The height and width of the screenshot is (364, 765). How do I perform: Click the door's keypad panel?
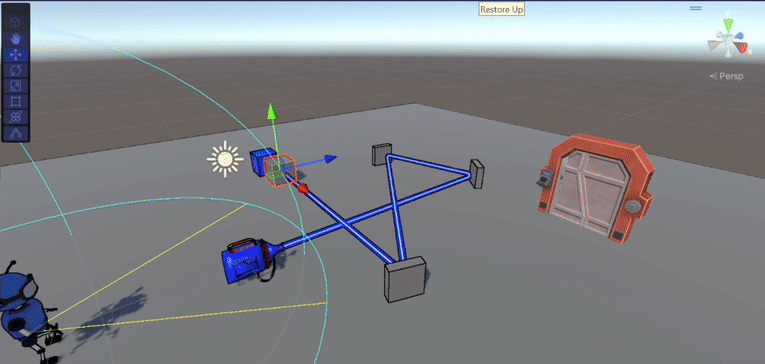click(x=545, y=178)
